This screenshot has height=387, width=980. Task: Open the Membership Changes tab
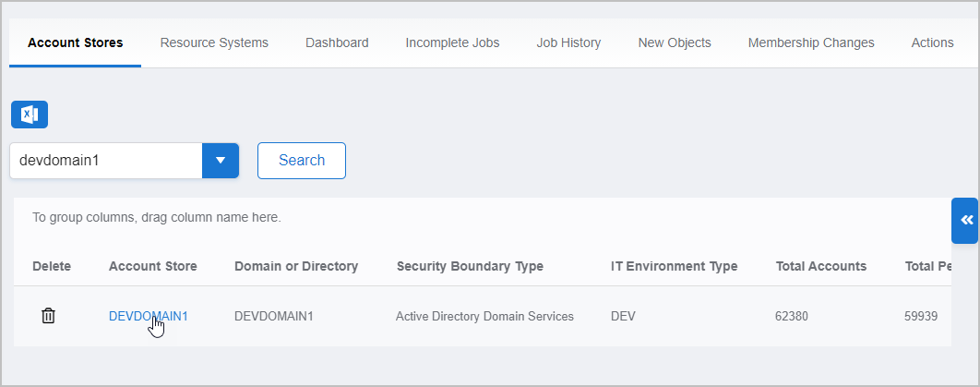click(x=811, y=42)
